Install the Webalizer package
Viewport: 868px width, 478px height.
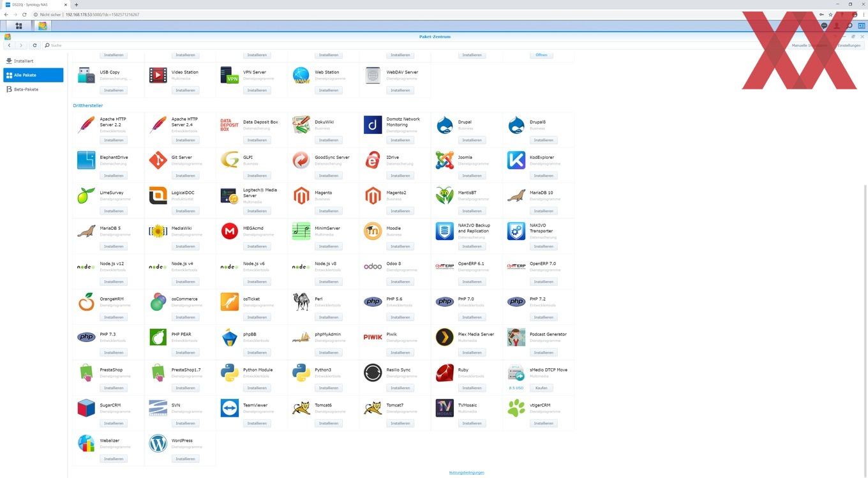pos(114,459)
